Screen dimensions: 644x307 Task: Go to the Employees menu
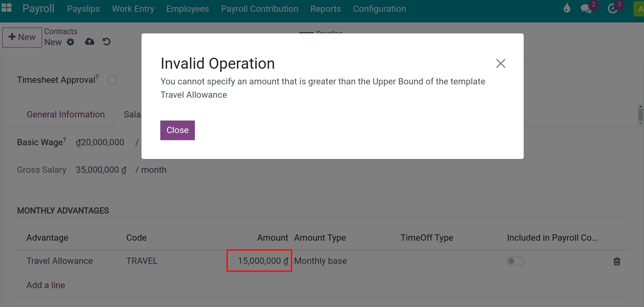click(187, 9)
